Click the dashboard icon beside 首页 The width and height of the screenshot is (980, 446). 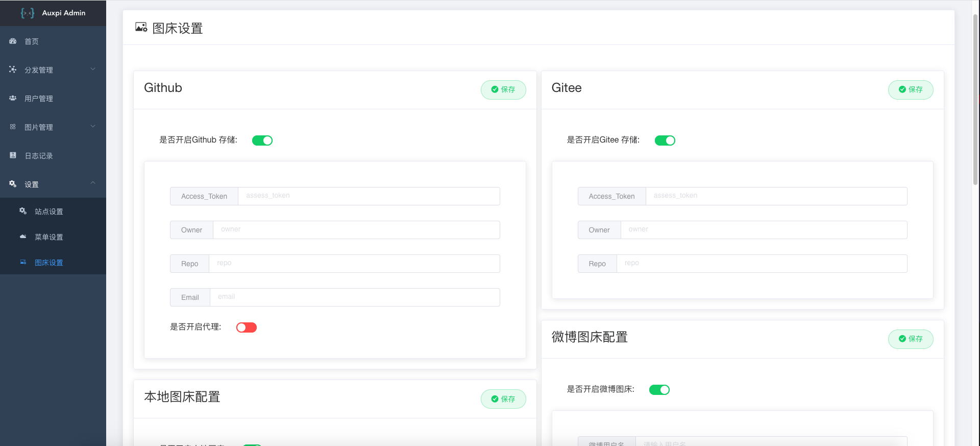13,41
